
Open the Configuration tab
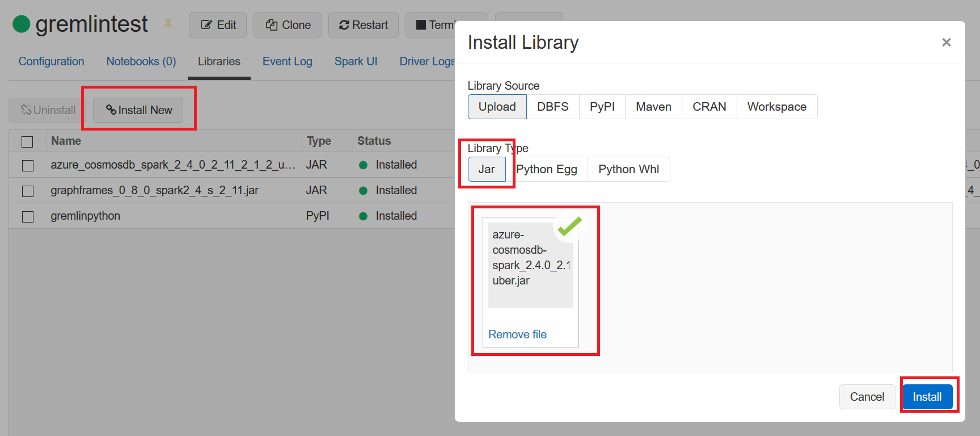51,61
